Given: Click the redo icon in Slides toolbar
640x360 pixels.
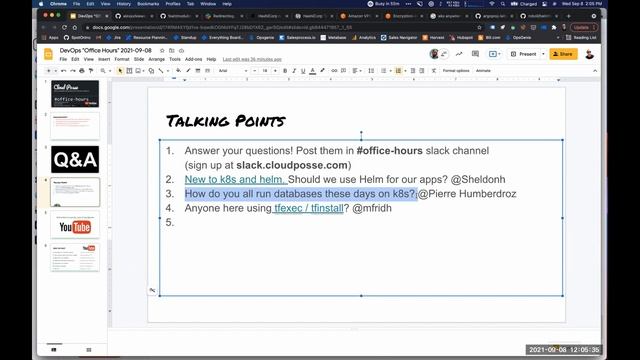Looking at the screenshot, I should coord(73,71).
